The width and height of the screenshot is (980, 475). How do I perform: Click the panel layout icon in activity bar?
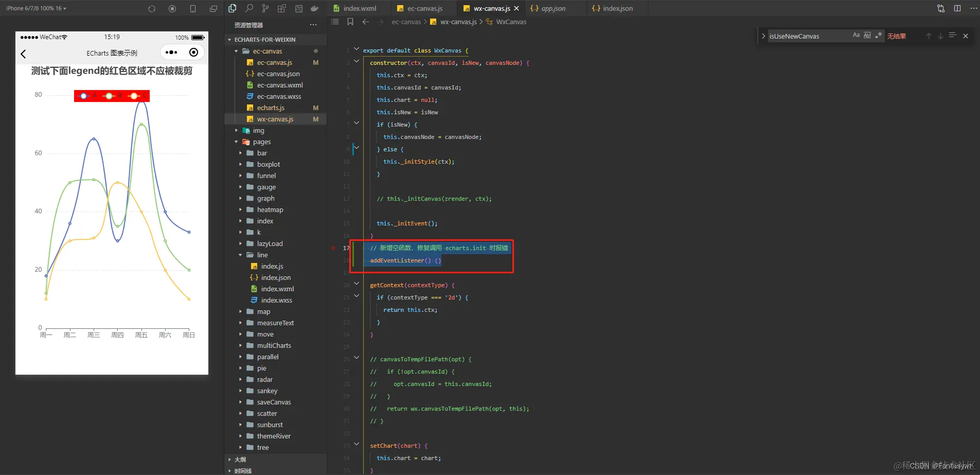pos(298,8)
